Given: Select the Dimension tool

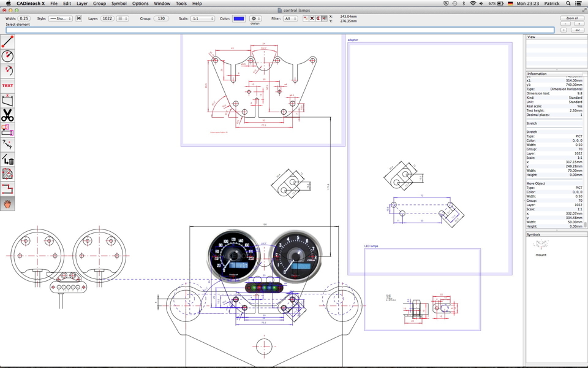Looking at the screenshot, I should (7, 101).
